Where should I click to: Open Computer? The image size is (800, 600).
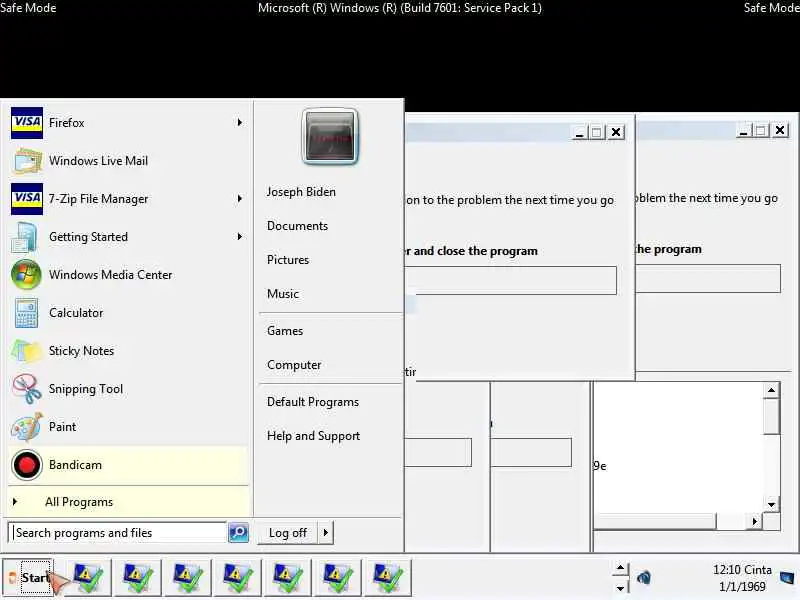tap(294, 365)
